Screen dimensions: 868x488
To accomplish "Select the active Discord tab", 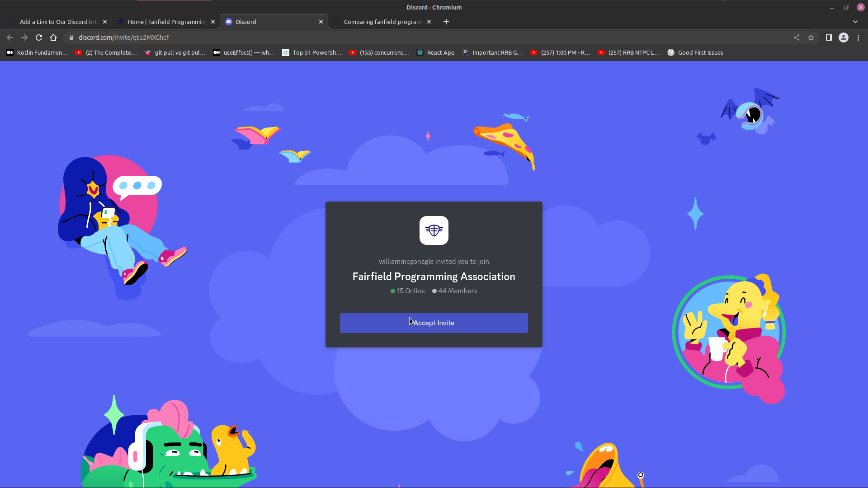I will tap(274, 22).
